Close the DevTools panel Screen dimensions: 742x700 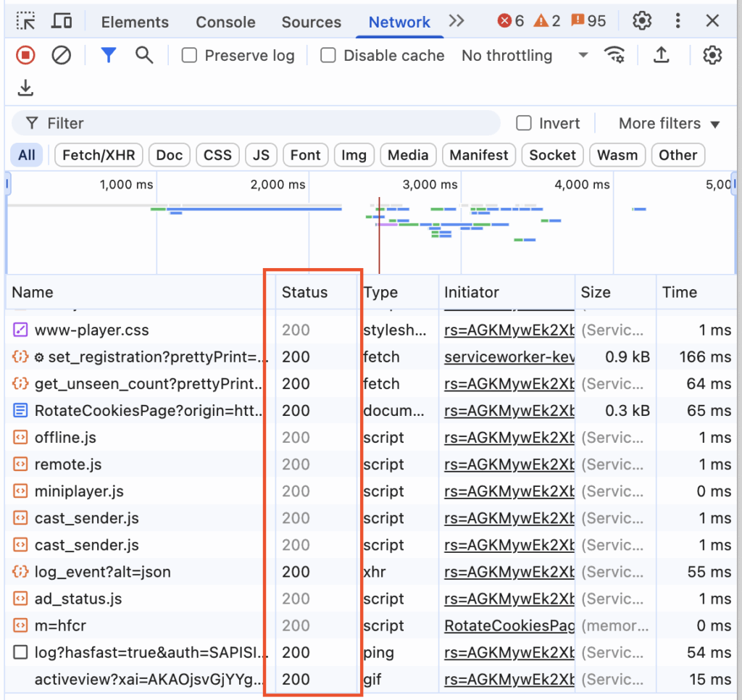point(712,21)
